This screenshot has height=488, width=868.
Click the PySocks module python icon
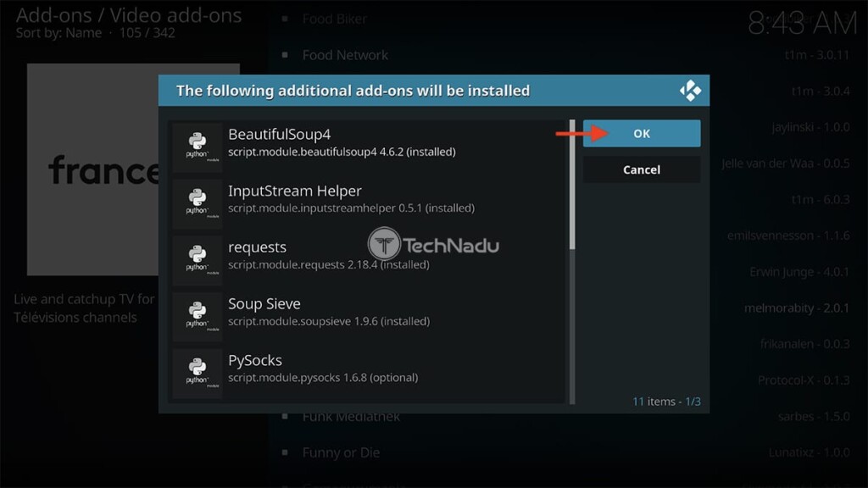pyautogui.click(x=198, y=373)
